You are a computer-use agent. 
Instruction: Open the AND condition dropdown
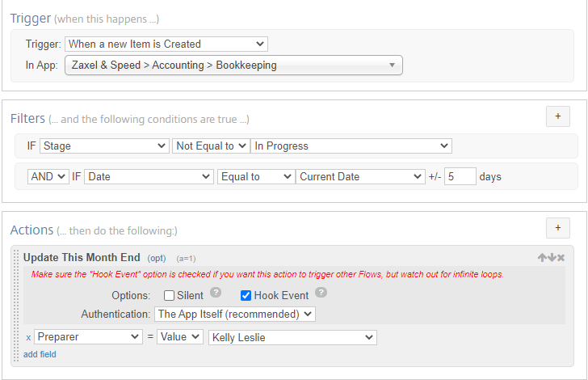48,176
